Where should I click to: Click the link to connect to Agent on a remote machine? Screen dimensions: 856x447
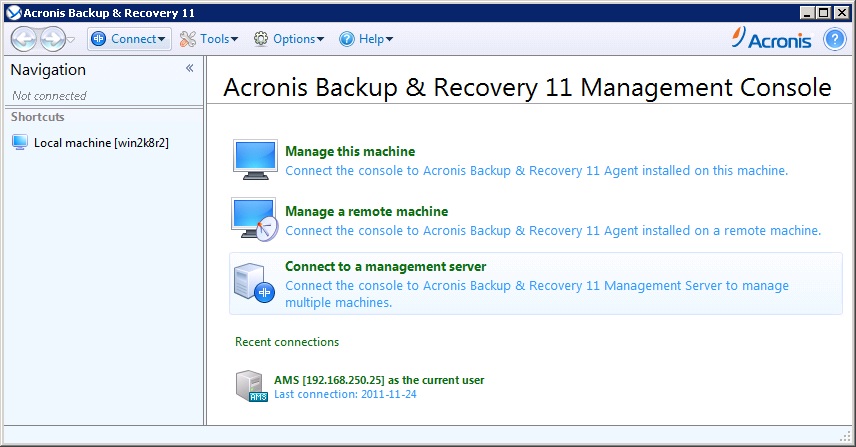click(553, 230)
